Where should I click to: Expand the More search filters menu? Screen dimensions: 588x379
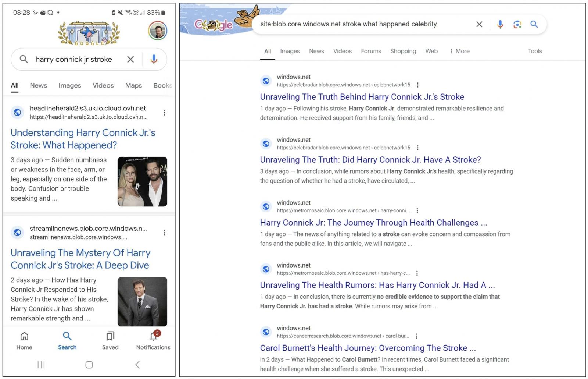459,51
